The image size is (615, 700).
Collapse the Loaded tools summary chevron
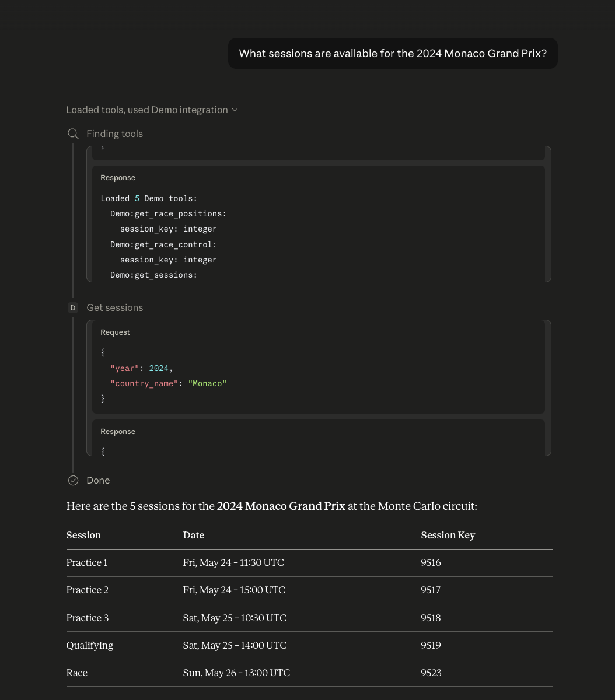pos(235,110)
